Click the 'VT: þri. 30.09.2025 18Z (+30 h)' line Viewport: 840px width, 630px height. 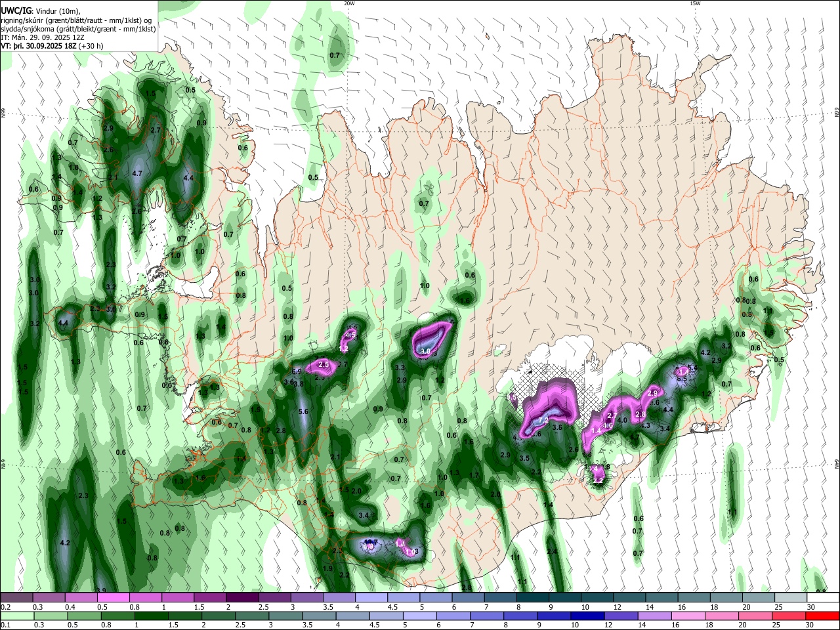point(52,46)
